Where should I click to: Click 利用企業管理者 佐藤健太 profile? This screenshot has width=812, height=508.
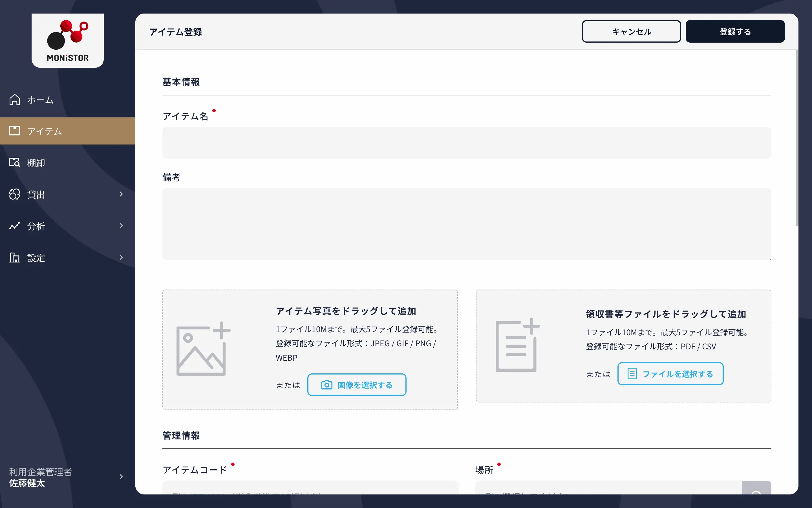click(x=67, y=477)
